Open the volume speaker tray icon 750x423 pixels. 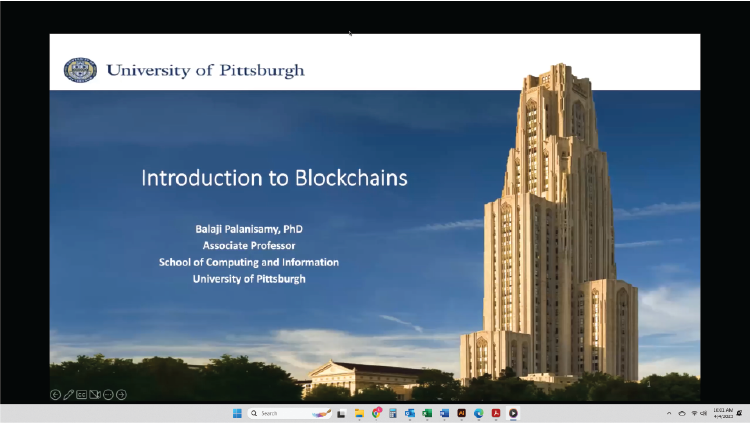[704, 413]
